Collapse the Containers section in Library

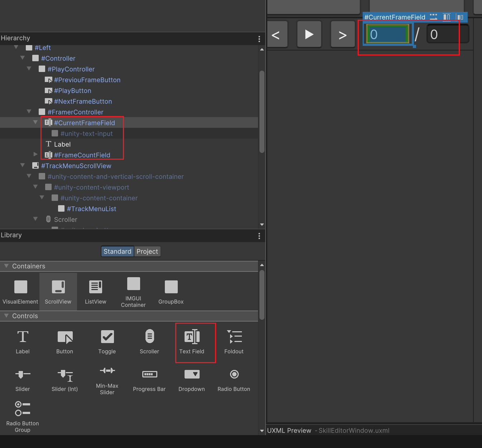point(6,266)
